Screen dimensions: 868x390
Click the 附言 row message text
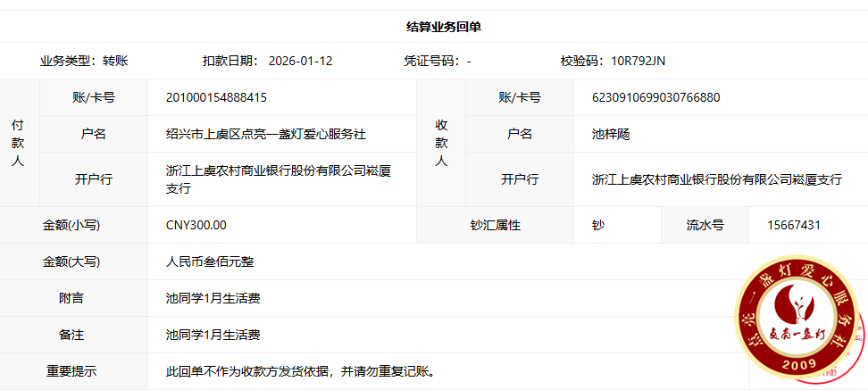tap(213, 298)
